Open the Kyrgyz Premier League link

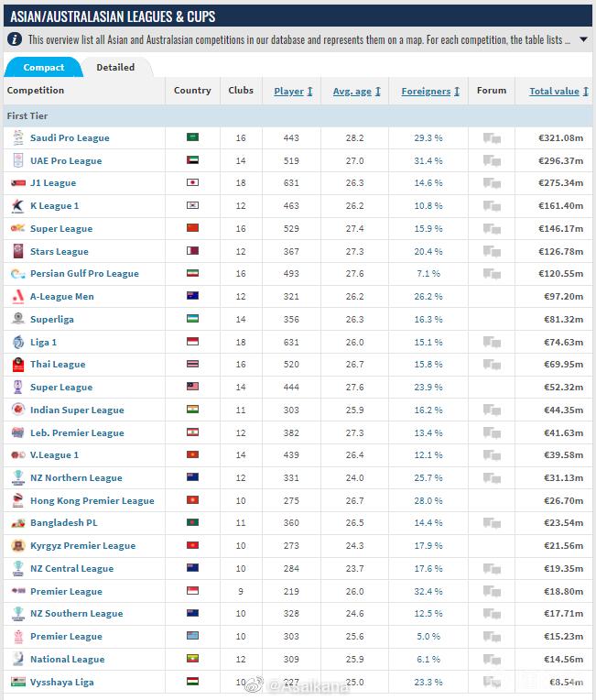click(x=83, y=545)
